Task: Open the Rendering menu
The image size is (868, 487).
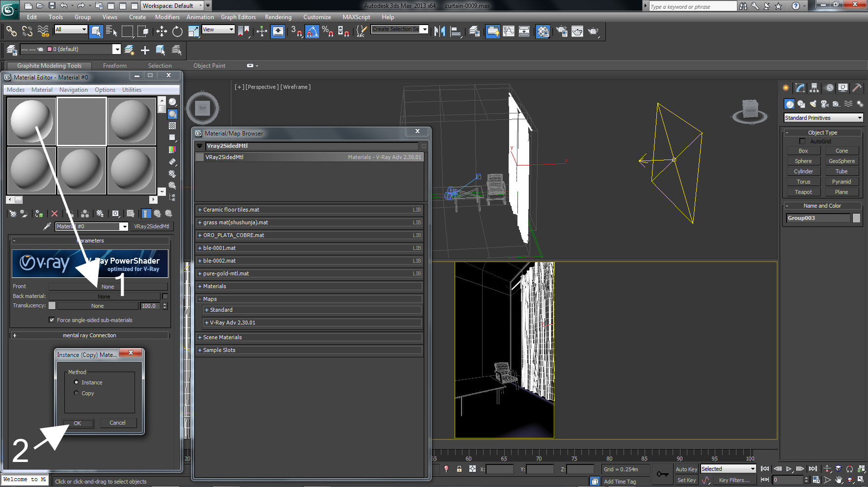Action: [278, 17]
